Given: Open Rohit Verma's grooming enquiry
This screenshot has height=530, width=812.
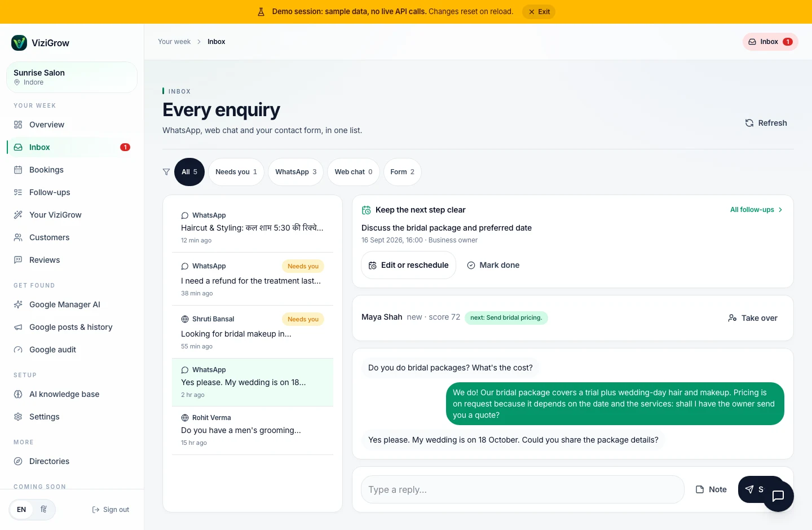Looking at the screenshot, I should (x=253, y=430).
